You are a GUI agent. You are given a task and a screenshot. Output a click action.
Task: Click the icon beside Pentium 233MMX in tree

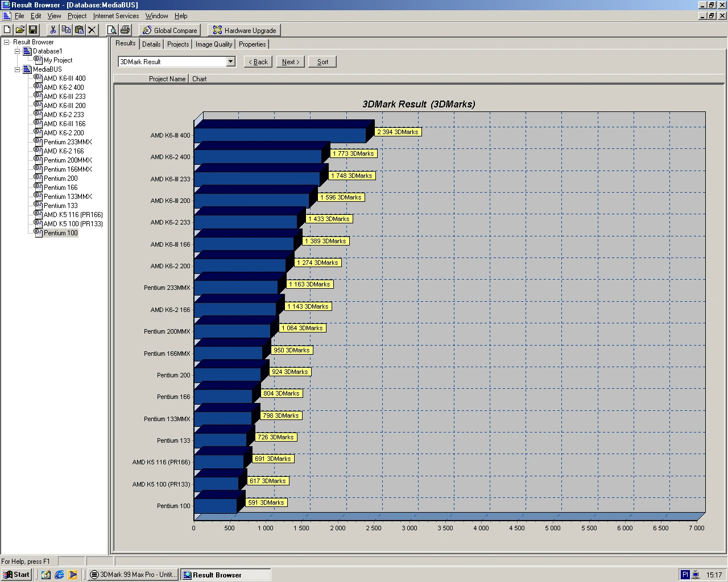(x=38, y=142)
